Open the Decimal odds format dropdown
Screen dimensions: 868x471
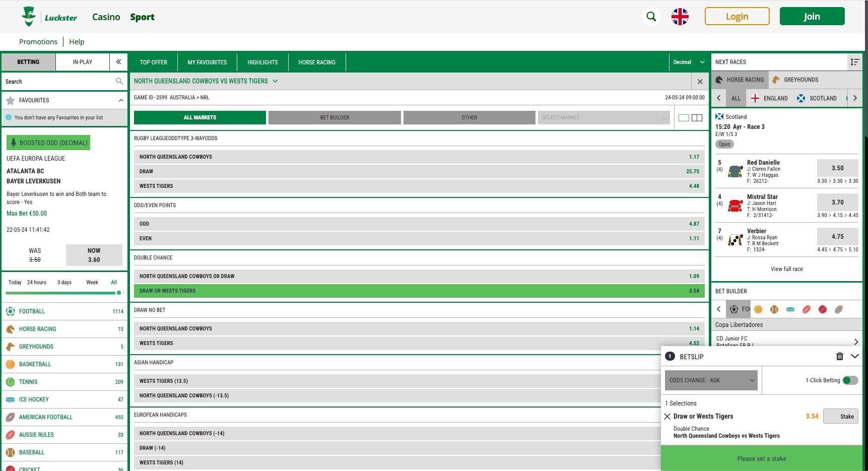[689, 62]
